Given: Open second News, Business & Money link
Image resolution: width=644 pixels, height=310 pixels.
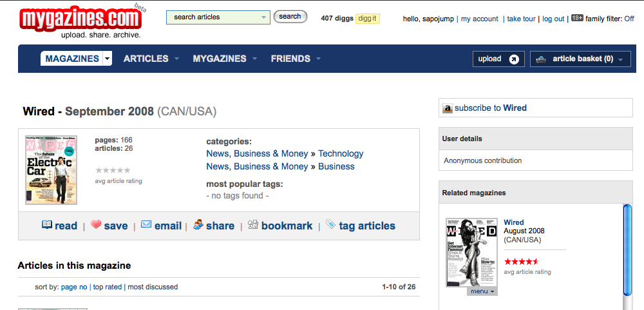Looking at the screenshot, I should point(257,166).
